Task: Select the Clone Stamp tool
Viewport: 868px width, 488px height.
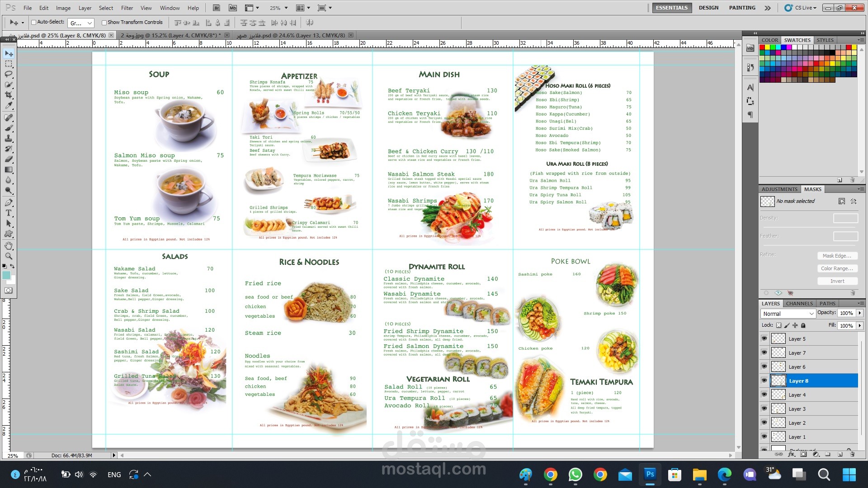Action: tap(9, 138)
